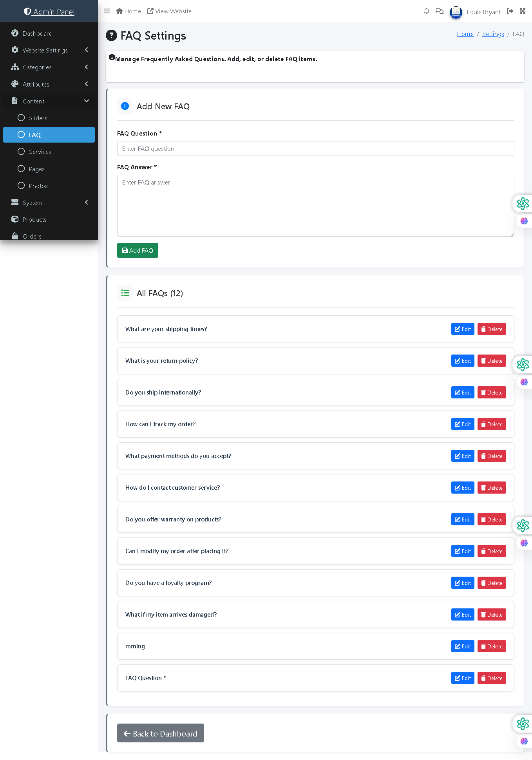Delete 'Do you offer warranty on products?' FAQ

click(492, 519)
